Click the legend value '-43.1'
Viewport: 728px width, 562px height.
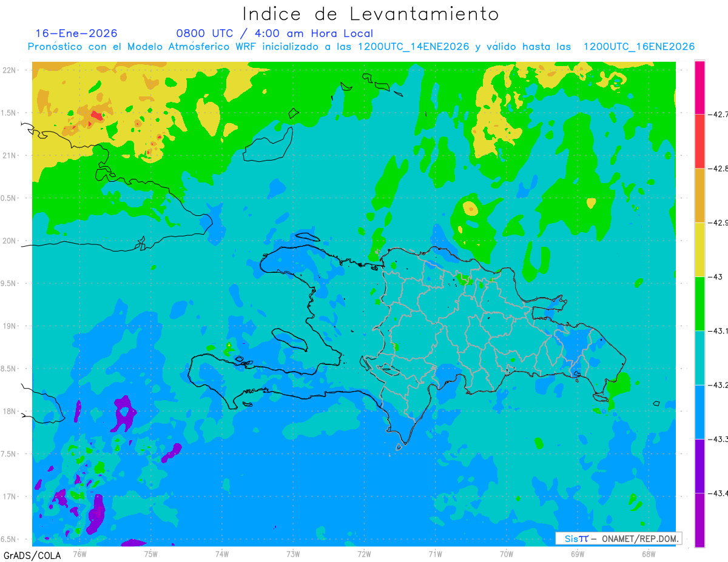(x=718, y=330)
